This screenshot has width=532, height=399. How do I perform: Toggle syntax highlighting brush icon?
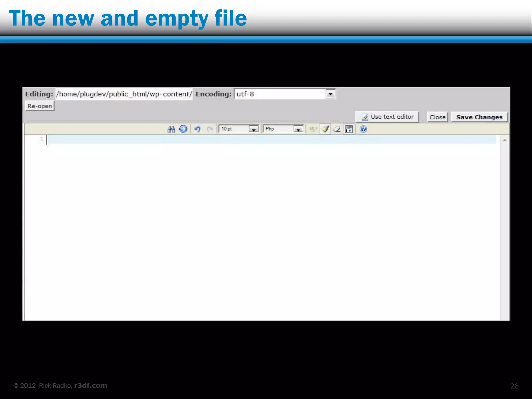pyautogui.click(x=325, y=129)
